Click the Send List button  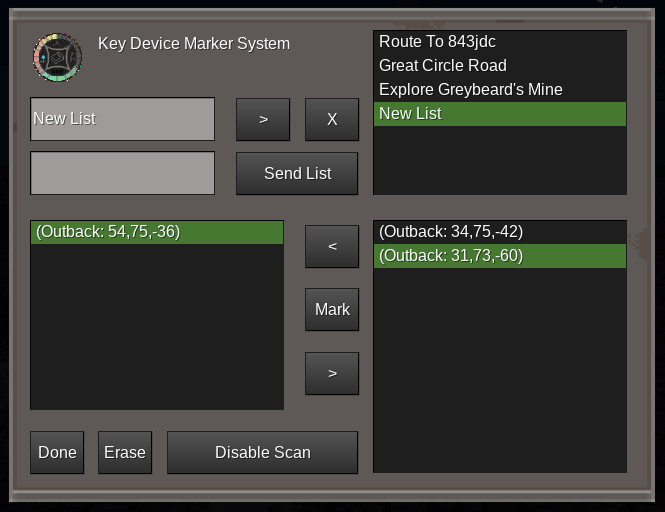tap(297, 173)
